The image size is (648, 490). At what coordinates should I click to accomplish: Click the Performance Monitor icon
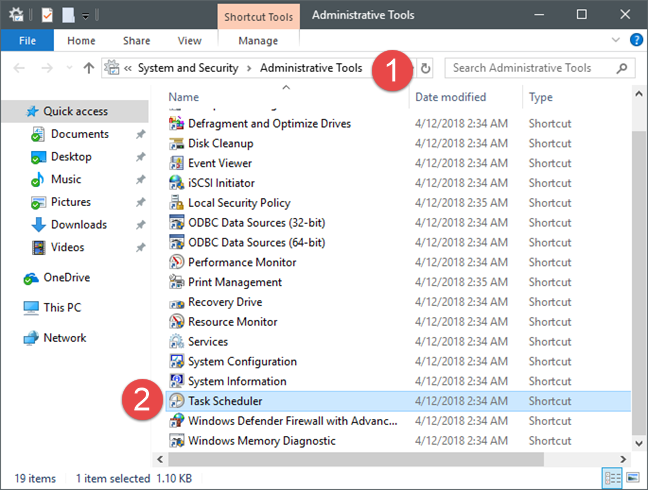click(x=176, y=262)
